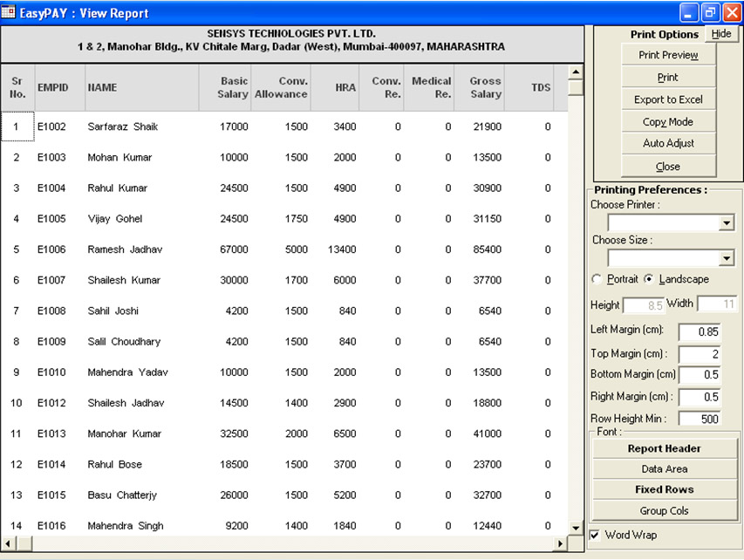Click the Height input field

[644, 305]
